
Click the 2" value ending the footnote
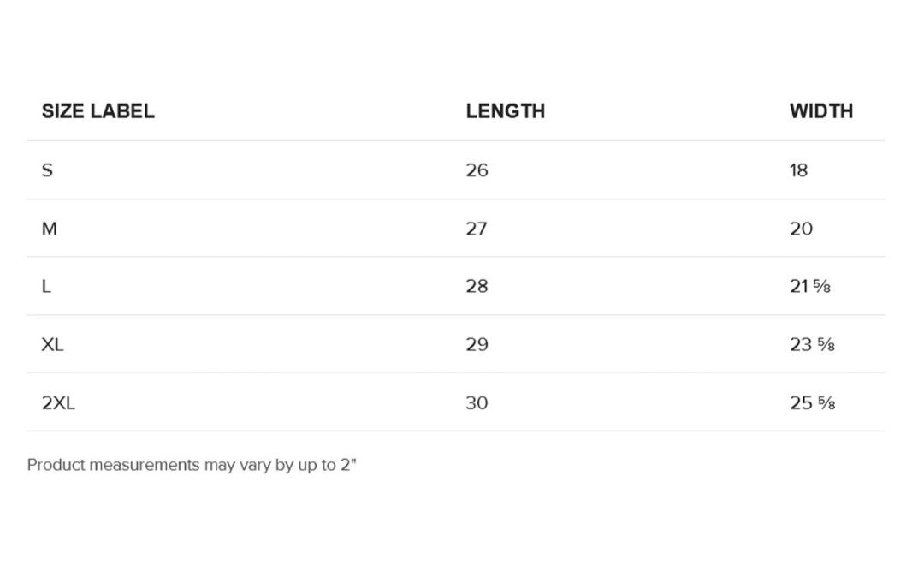(348, 466)
